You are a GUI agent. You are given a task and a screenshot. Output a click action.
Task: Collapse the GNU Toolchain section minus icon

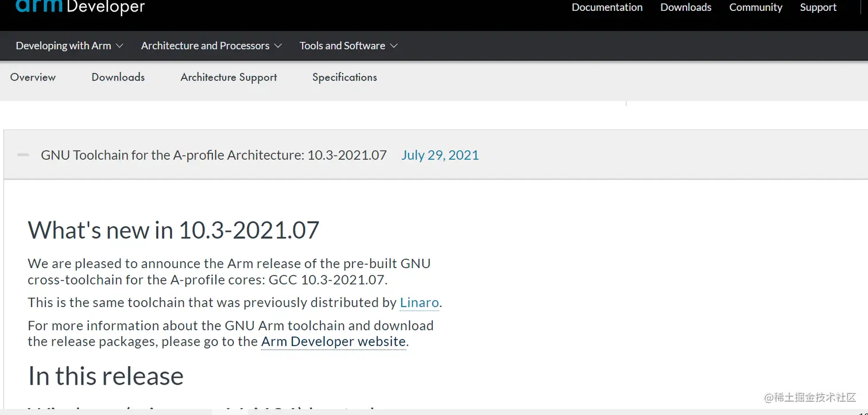click(23, 155)
